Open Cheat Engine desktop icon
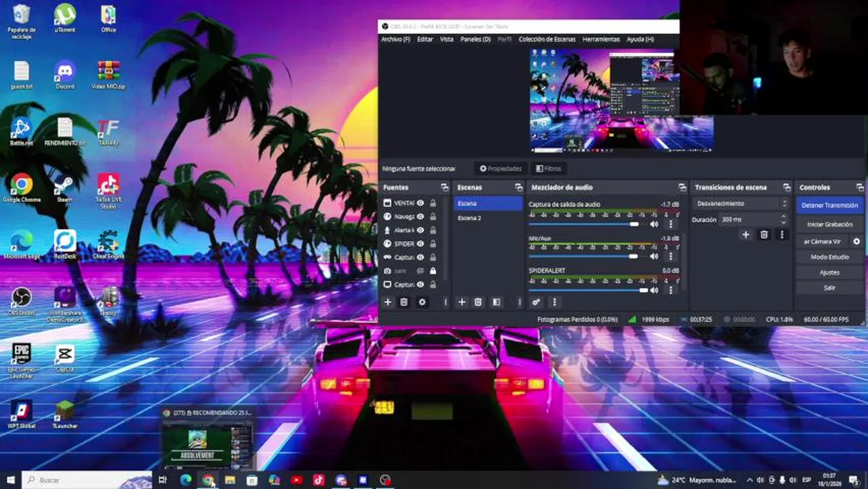The image size is (868, 489). (x=108, y=244)
